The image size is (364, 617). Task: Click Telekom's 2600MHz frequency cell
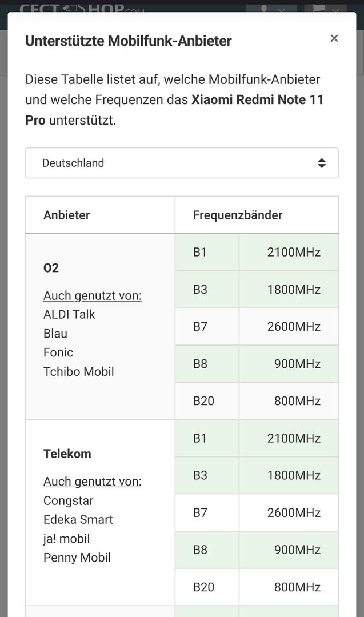pyautogui.click(x=289, y=512)
